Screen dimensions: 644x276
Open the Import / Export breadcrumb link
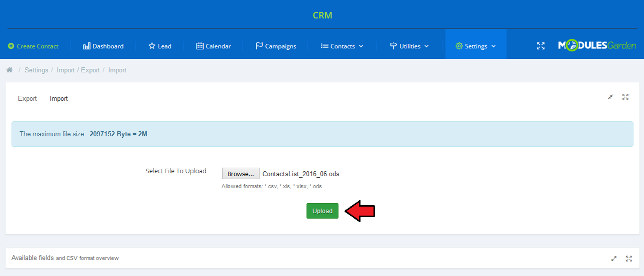(x=78, y=70)
